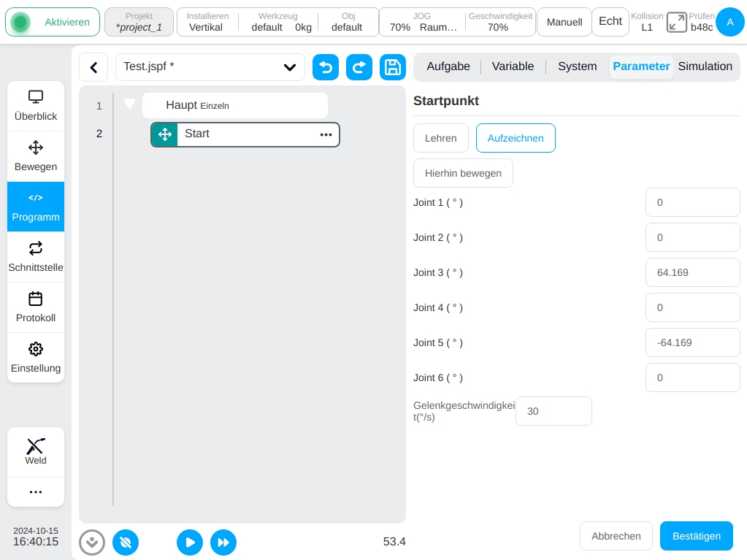Open the Einstellung settings page

[36, 358]
